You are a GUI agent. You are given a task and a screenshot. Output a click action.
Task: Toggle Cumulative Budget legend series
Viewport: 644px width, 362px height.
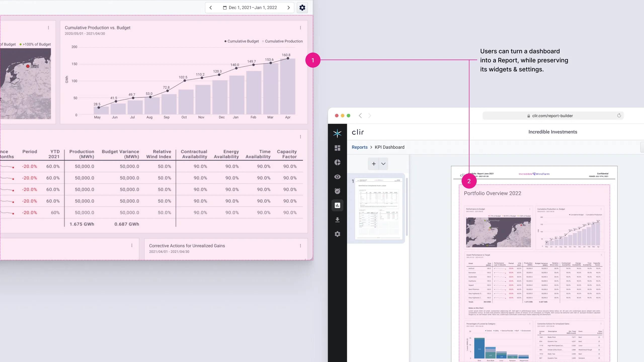click(242, 41)
